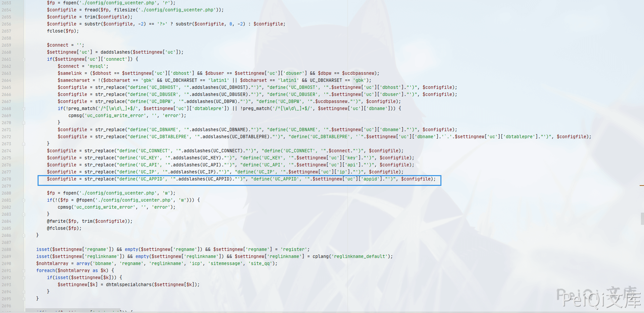The height and width of the screenshot is (313, 644).
Task: Click the fold end marker on line 2683
Action: click(23, 214)
